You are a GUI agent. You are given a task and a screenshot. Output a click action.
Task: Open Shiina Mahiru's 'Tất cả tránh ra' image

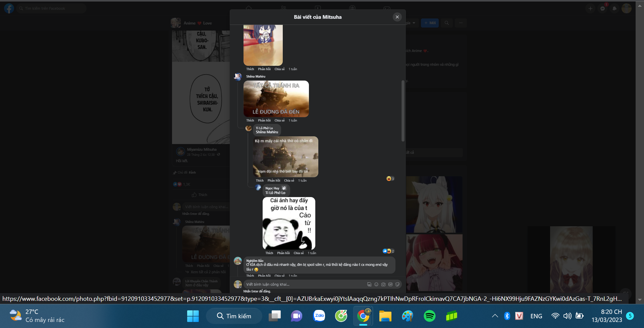point(276,99)
